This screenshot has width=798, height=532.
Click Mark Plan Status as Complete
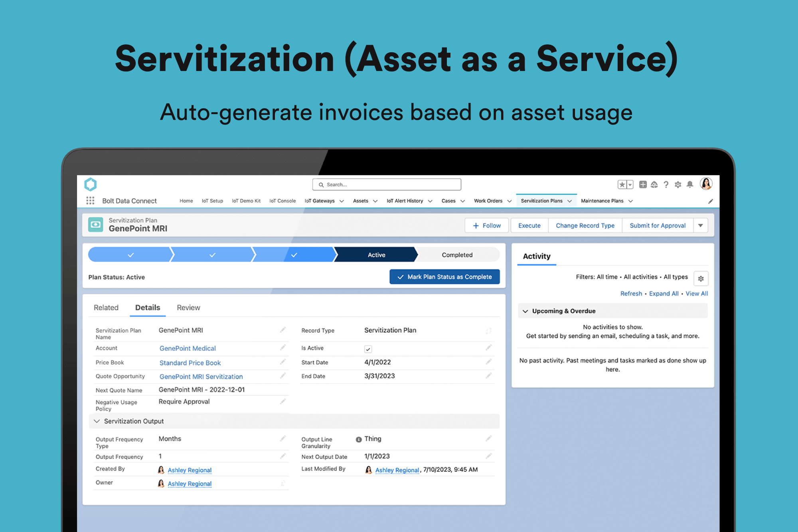pos(444,277)
